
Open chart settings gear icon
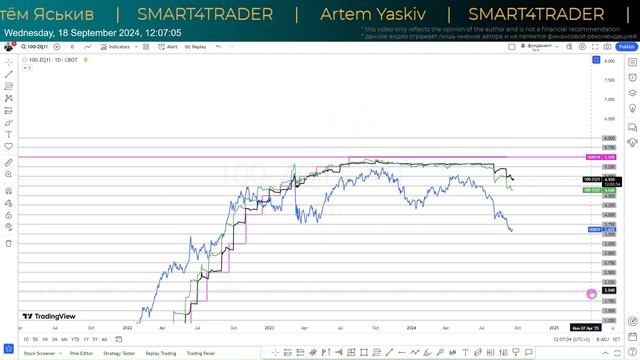[582, 47]
